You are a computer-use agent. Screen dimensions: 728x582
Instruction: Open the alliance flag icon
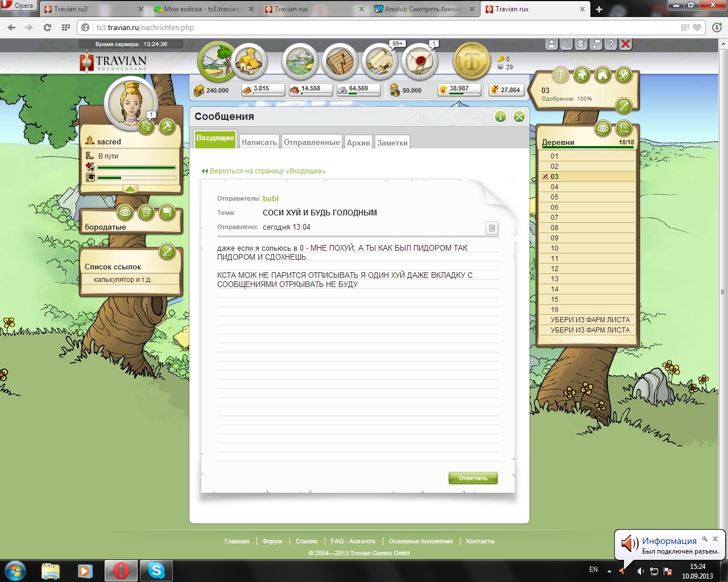(x=167, y=213)
